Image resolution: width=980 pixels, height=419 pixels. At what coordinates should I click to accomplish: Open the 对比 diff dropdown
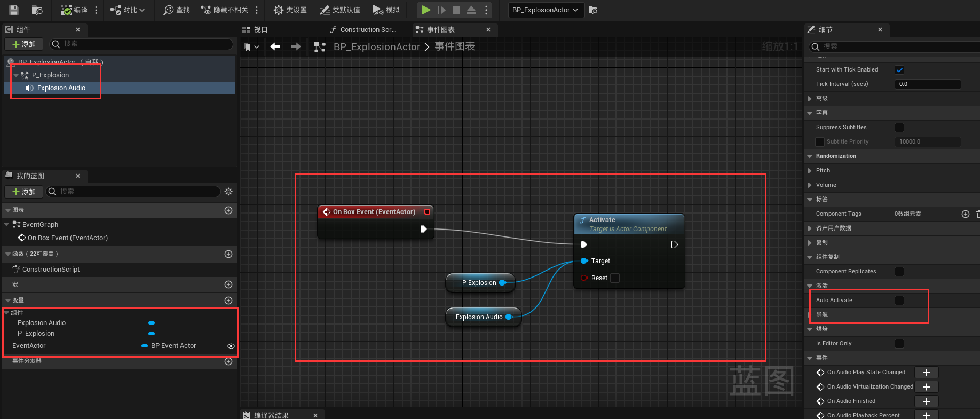tap(127, 10)
